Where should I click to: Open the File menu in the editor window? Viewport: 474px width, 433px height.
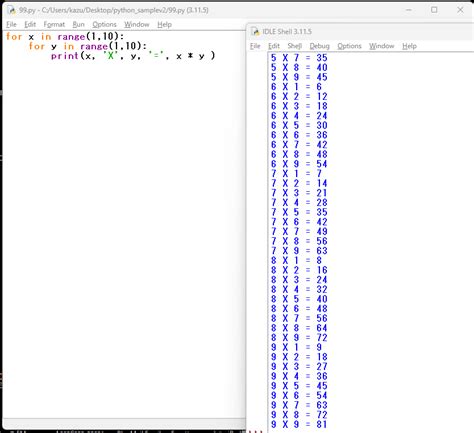11,24
